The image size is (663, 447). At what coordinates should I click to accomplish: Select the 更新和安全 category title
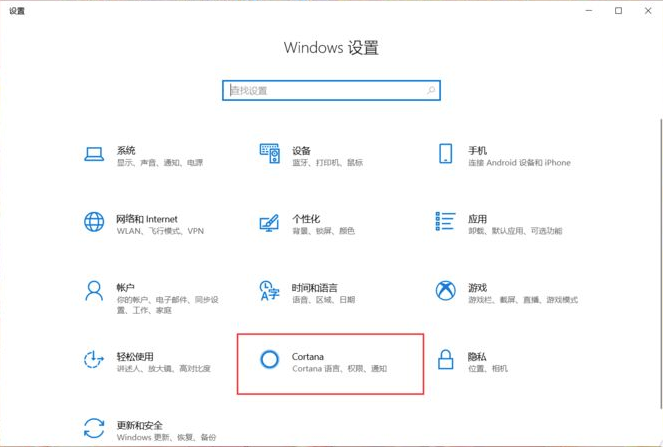click(140, 425)
